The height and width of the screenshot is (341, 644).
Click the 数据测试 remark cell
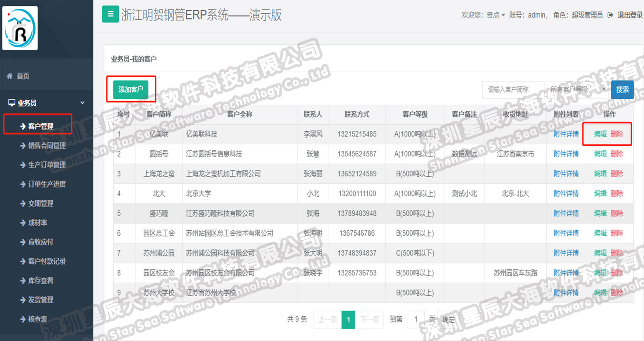tap(464, 154)
